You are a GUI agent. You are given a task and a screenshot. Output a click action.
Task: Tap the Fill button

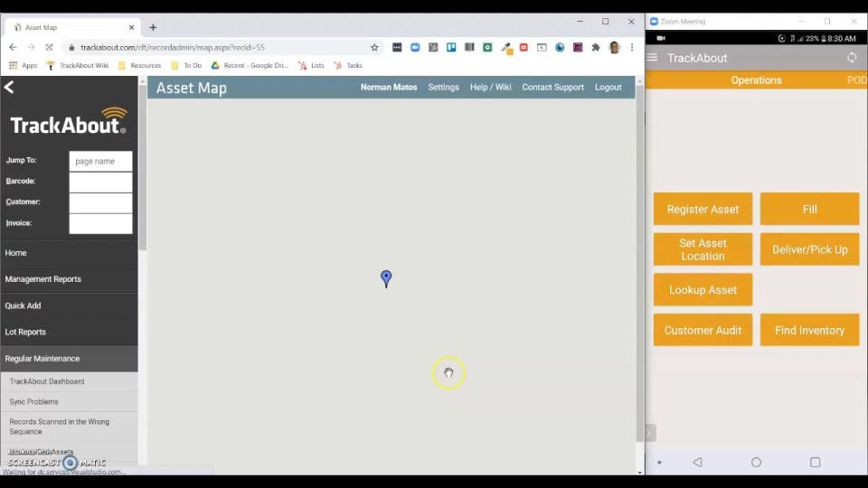[810, 209]
